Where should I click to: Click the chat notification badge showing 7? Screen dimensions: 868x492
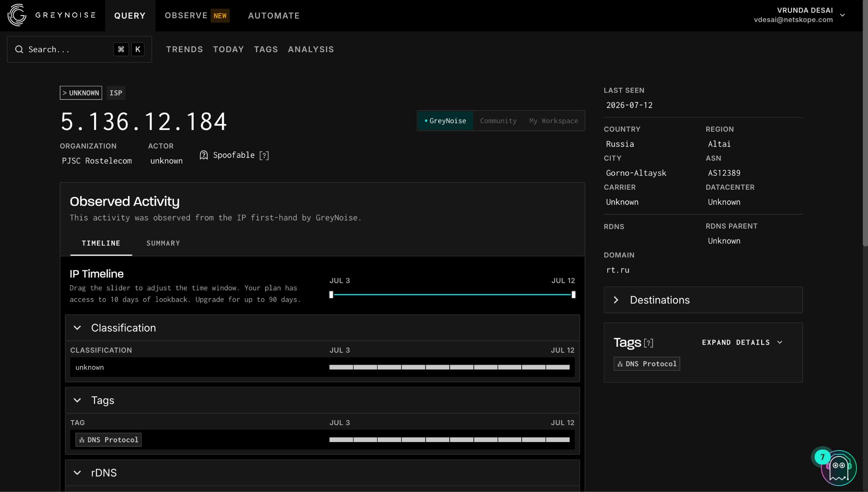[822, 457]
